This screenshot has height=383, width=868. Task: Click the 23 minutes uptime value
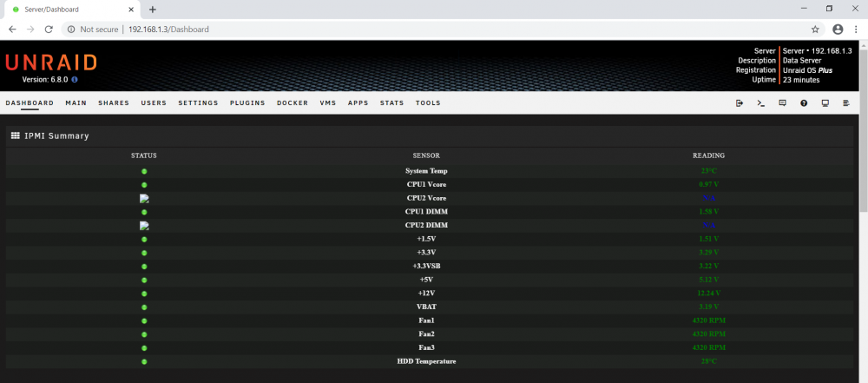[x=801, y=80]
